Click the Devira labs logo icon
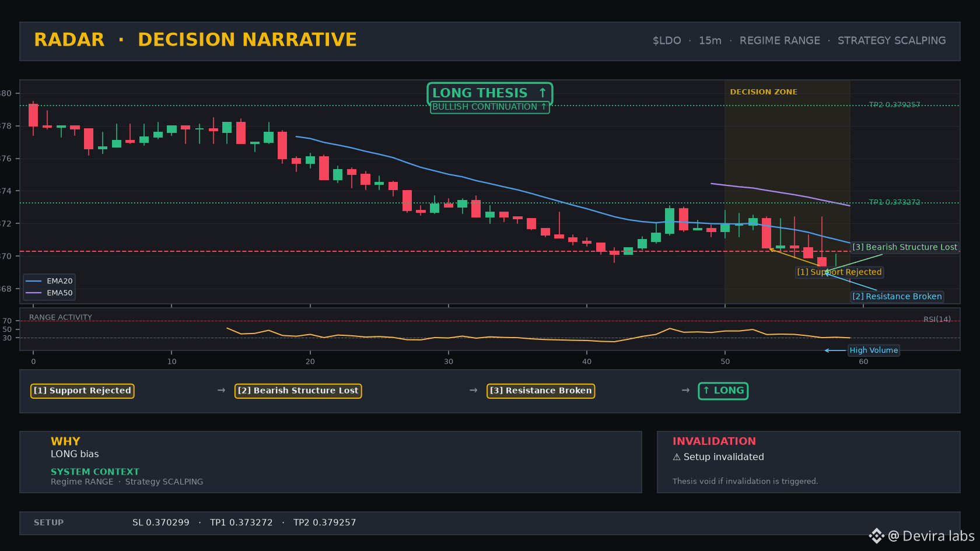This screenshot has width=980, height=551. [876, 536]
